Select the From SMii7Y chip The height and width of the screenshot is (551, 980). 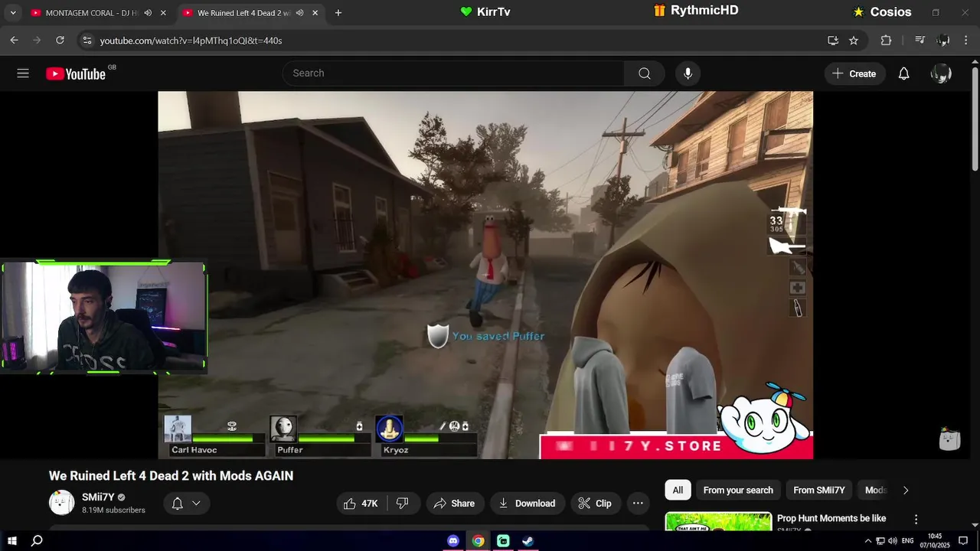tap(819, 490)
